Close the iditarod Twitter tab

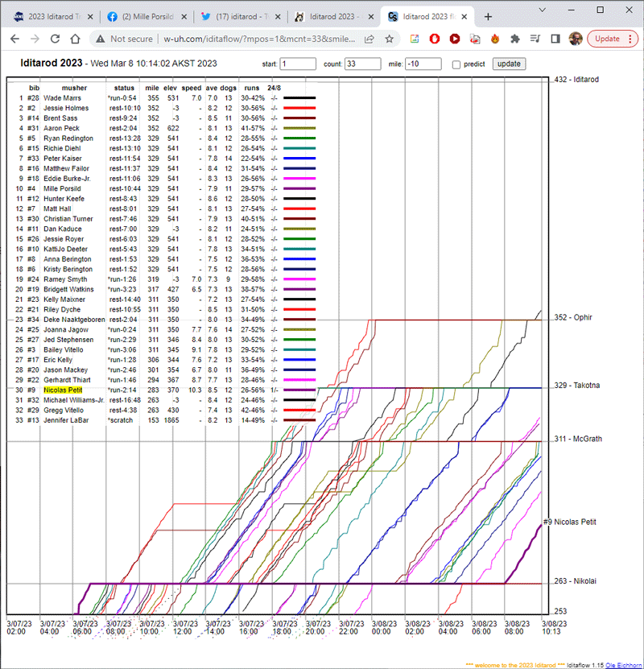[278, 17]
